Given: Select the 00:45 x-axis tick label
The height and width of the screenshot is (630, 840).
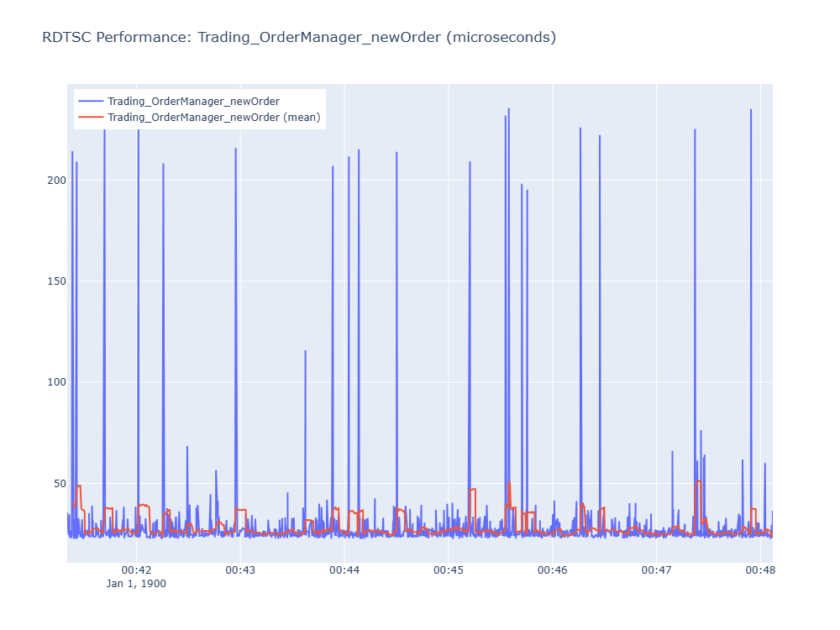Looking at the screenshot, I should (x=449, y=570).
